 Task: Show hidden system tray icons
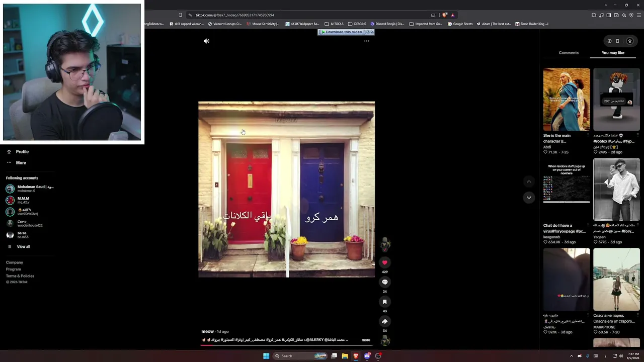(571, 356)
